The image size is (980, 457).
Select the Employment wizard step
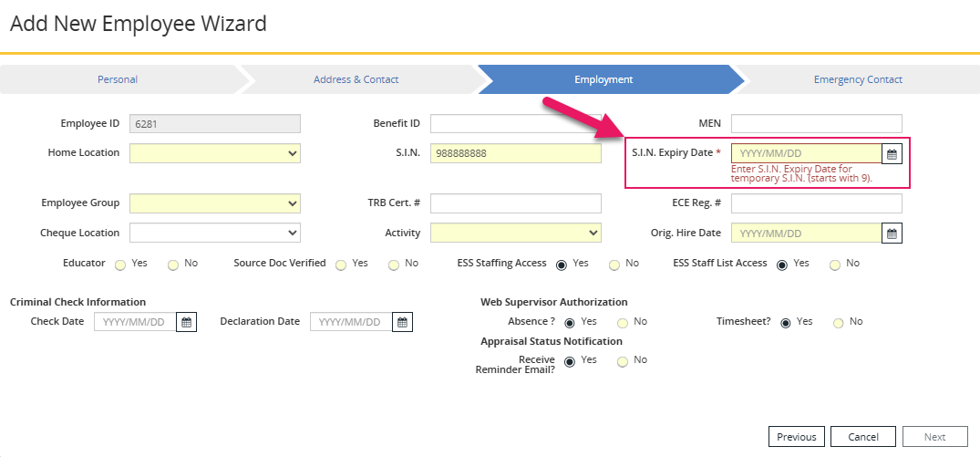603,79
